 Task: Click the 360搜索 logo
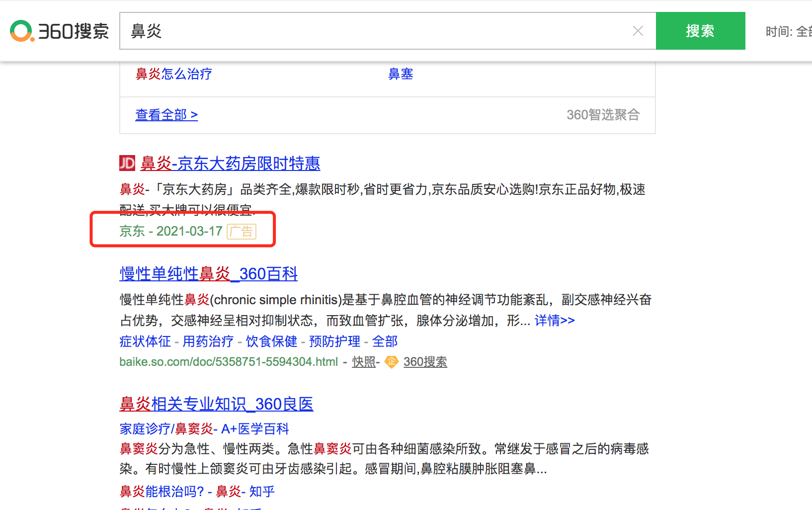point(59,31)
